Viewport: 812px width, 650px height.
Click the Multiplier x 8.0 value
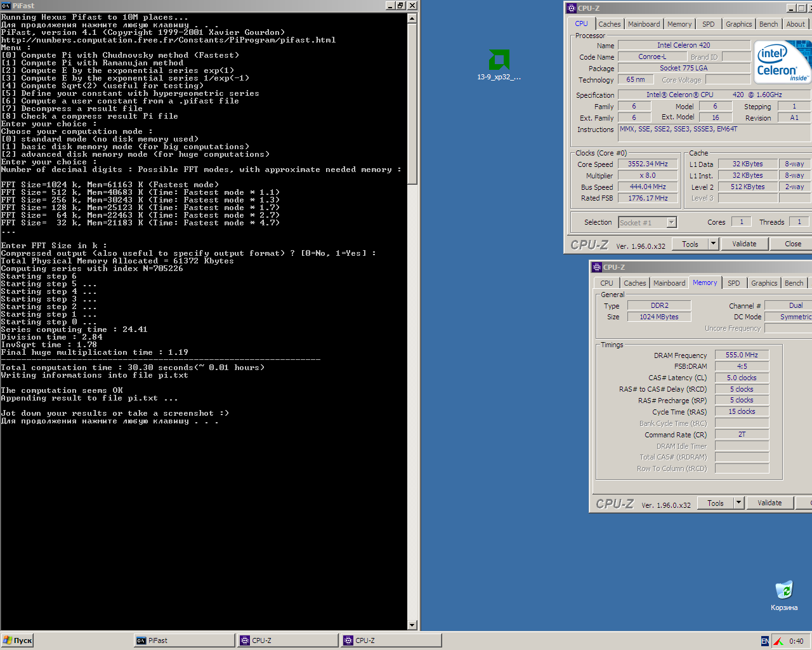pos(648,175)
